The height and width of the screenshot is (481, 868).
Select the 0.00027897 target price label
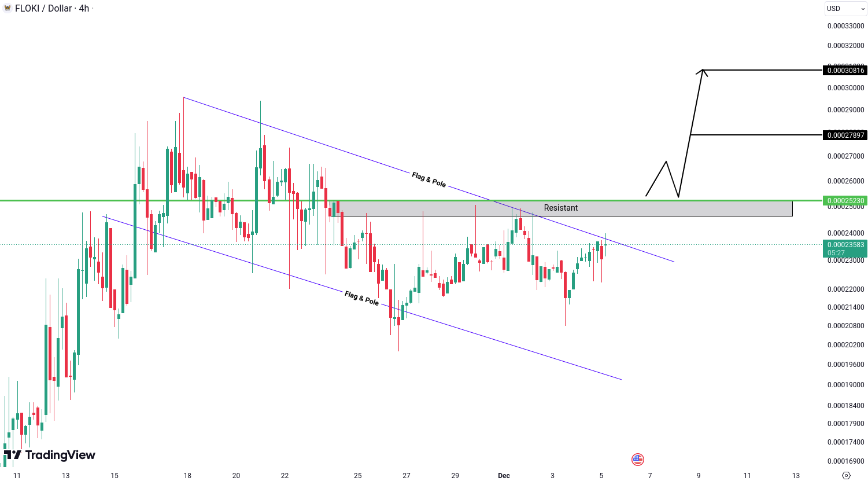845,135
